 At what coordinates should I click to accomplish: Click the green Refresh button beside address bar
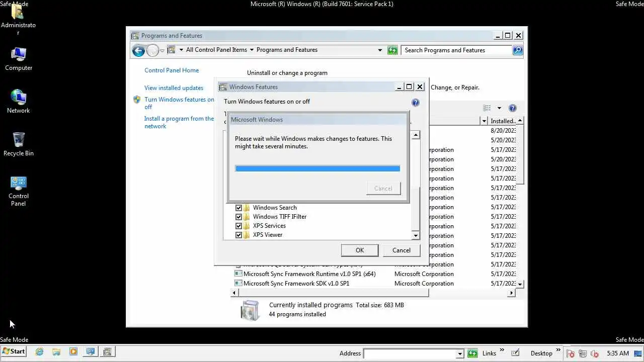coord(392,50)
